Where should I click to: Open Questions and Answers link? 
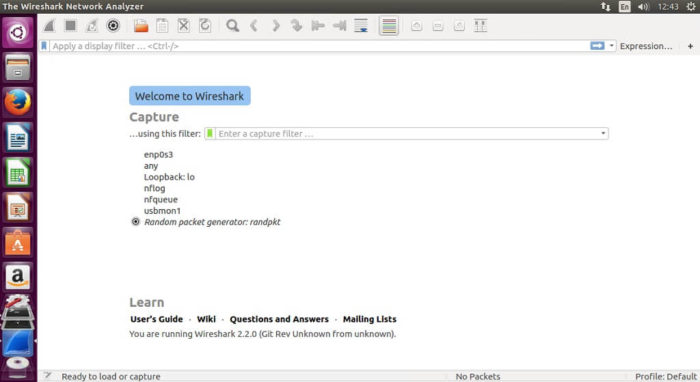pos(279,319)
